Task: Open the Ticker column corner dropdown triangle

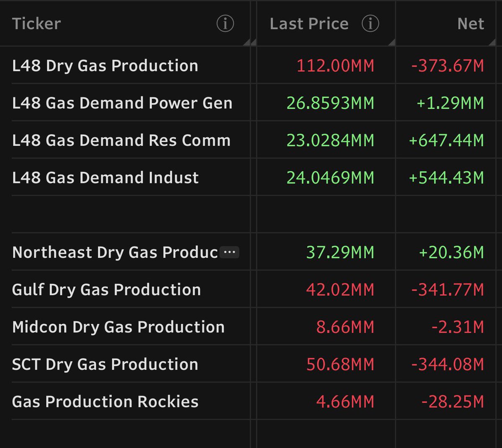Action: 246,42
